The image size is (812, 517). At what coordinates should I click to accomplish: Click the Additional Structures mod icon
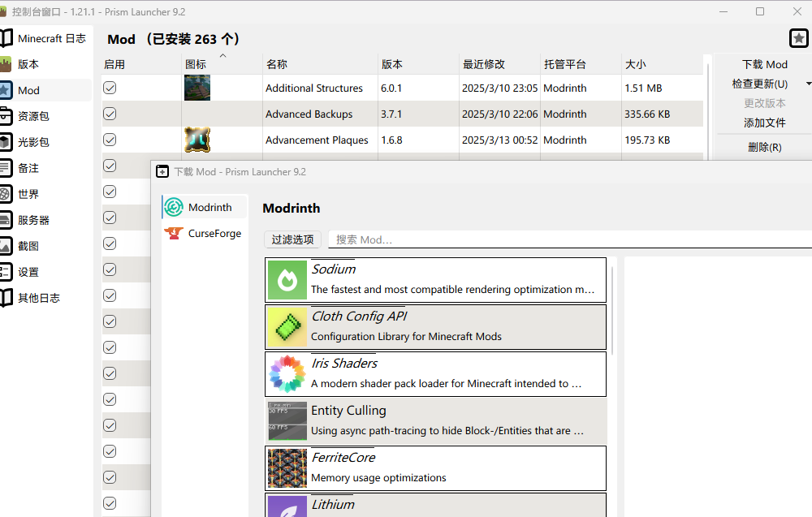[197, 88]
